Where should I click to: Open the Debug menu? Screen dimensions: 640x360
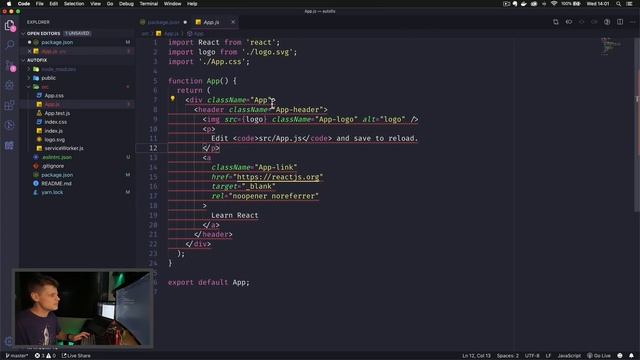click(x=126, y=4)
